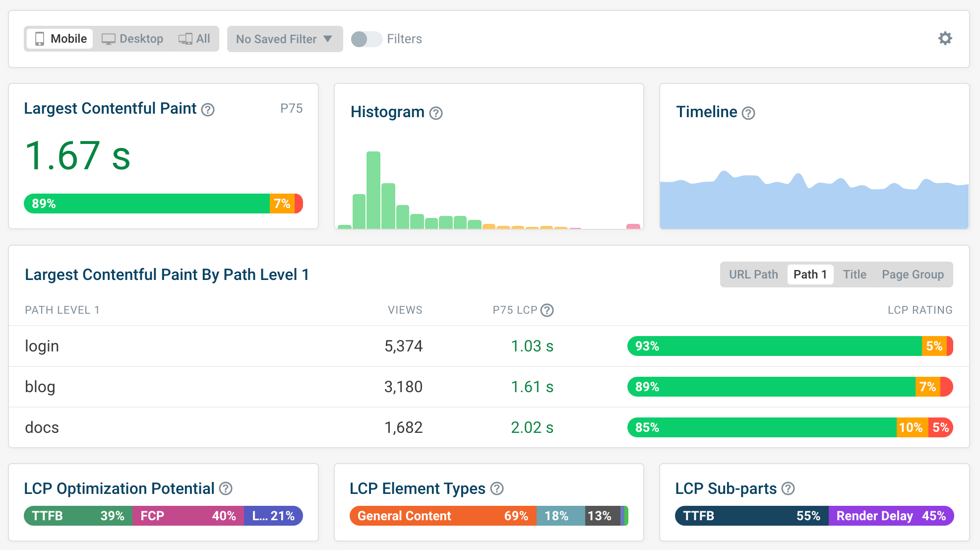Expand the Page Group tab
The height and width of the screenshot is (550, 980).
pos(913,274)
